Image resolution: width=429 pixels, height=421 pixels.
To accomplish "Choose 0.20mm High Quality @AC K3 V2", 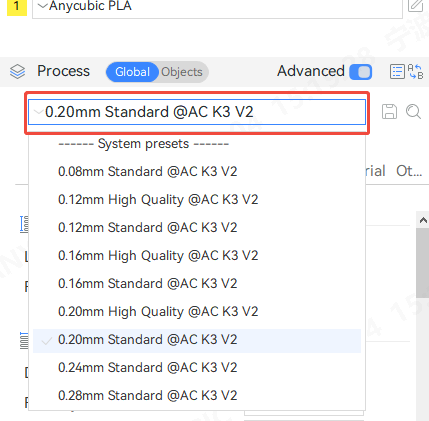I will [x=197, y=312].
